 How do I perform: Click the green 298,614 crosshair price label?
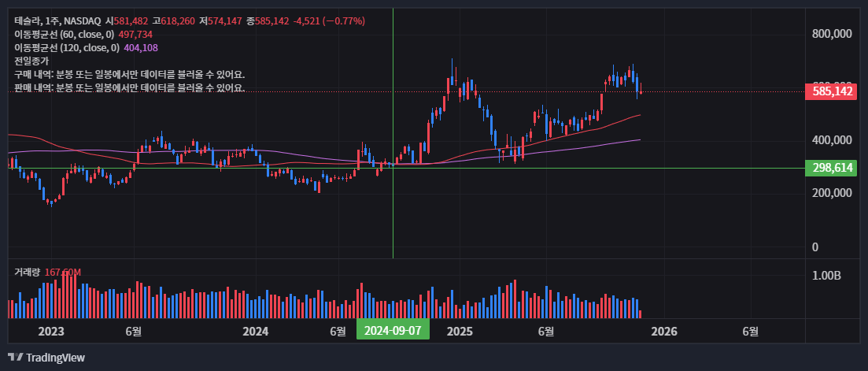point(832,168)
